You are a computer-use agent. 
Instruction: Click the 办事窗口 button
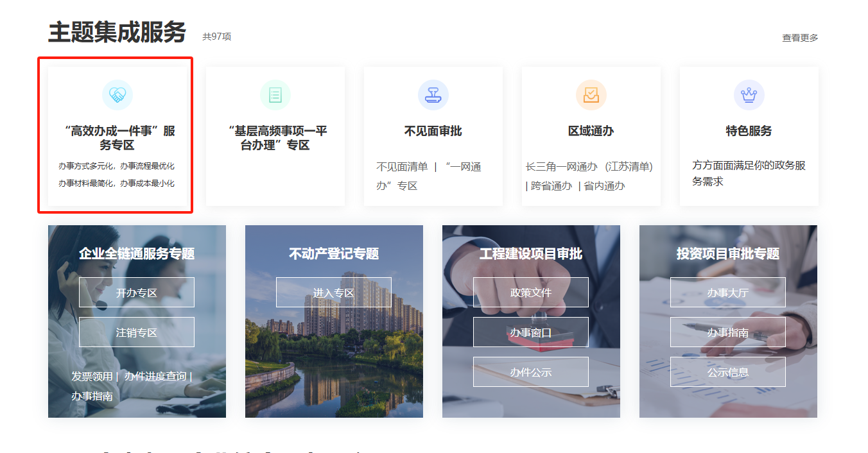coord(531,332)
